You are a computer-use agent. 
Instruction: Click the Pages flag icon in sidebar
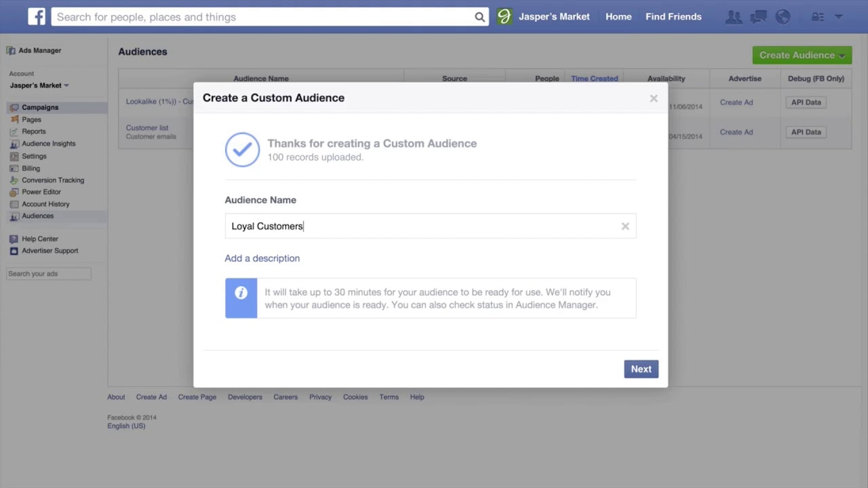(x=14, y=119)
